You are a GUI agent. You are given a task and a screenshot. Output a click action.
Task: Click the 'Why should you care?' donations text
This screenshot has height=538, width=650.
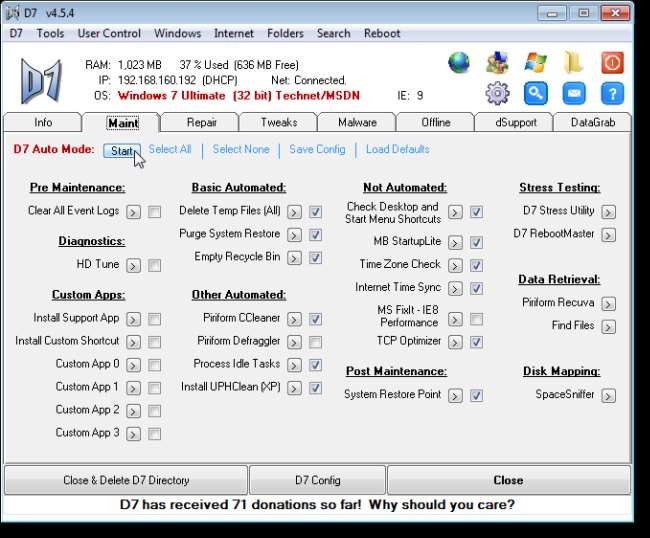[441, 505]
